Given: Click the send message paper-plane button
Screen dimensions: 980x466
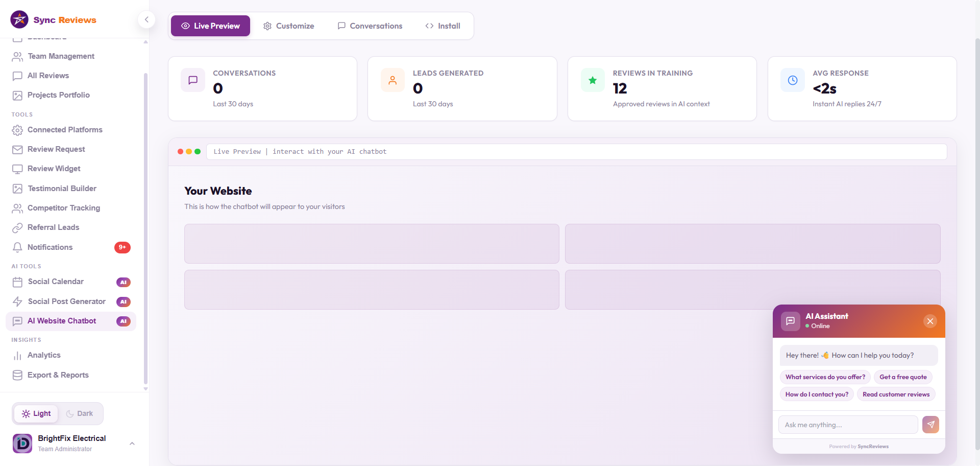Looking at the screenshot, I should pyautogui.click(x=930, y=425).
